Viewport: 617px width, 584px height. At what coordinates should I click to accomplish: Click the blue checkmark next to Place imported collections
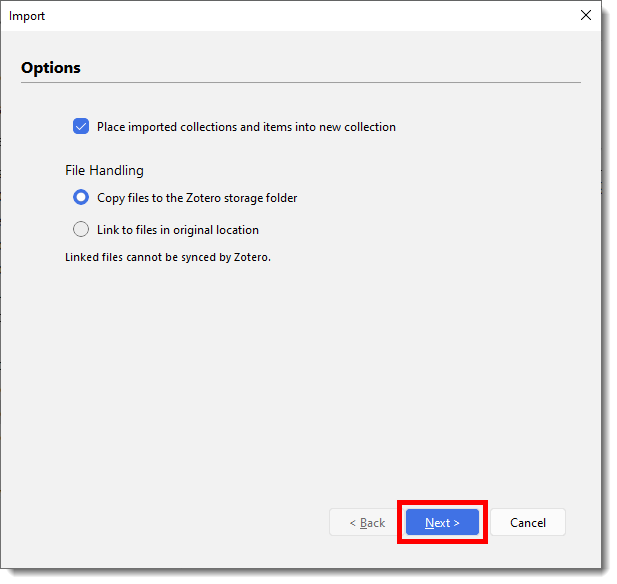coord(82,127)
